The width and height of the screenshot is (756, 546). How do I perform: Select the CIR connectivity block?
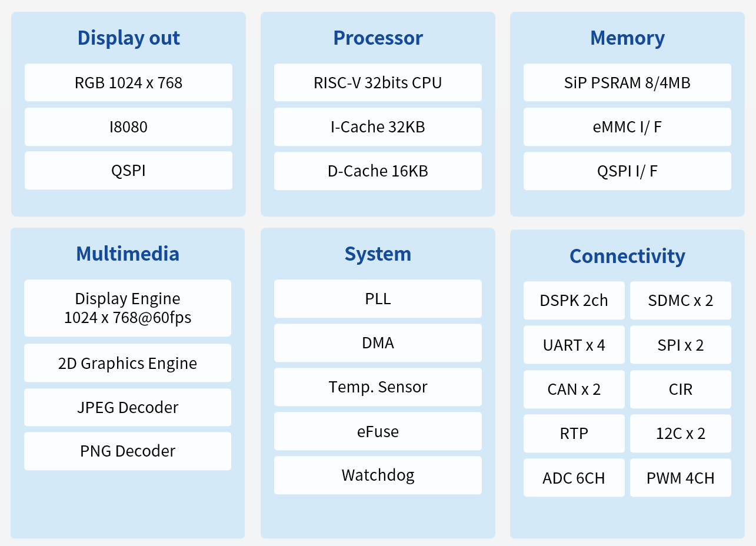pos(681,389)
